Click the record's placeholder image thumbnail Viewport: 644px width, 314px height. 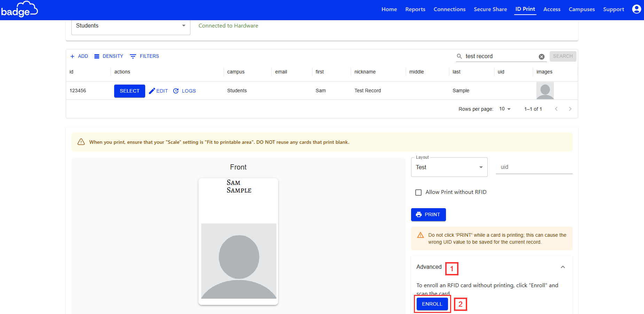(x=545, y=91)
